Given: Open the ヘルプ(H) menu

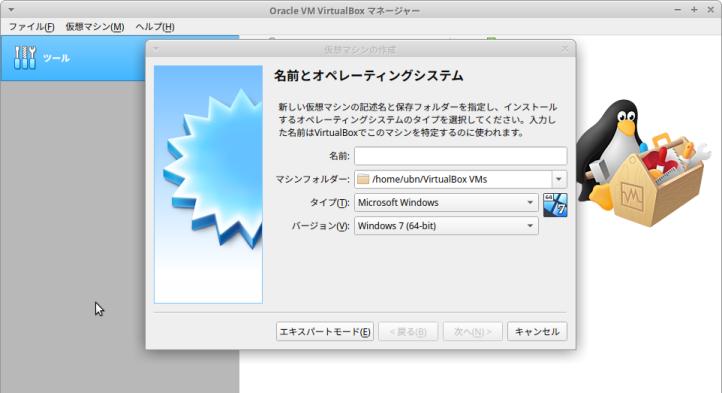Looking at the screenshot, I should 155,27.
